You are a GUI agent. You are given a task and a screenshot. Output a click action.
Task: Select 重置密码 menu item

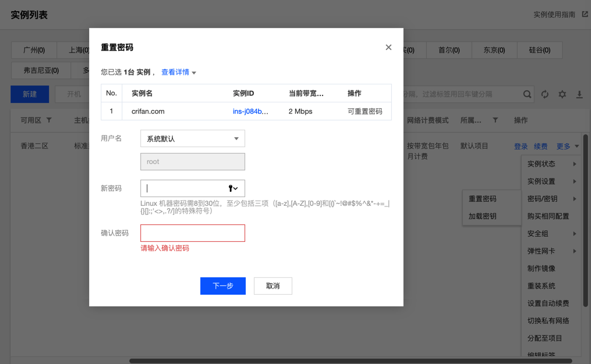point(492,199)
